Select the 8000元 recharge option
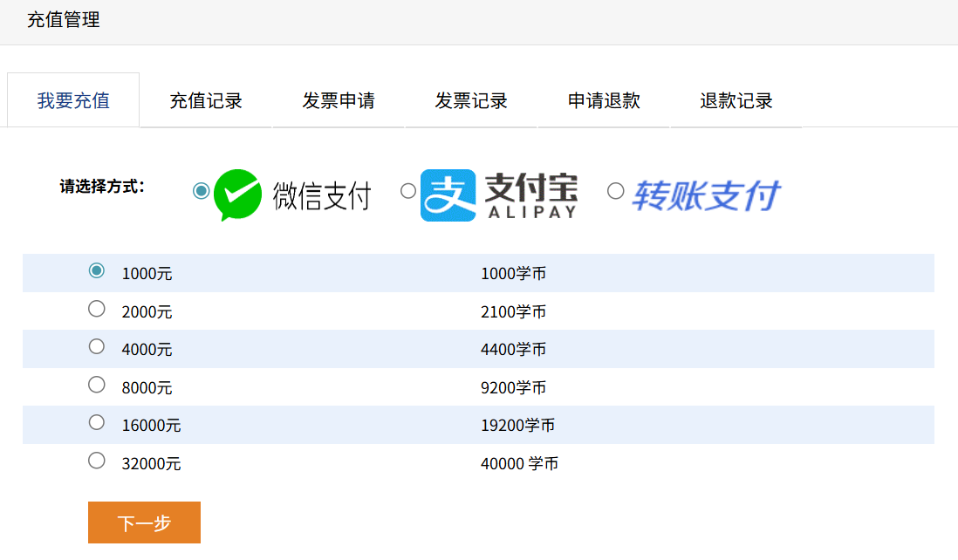The width and height of the screenshot is (958, 560). pos(97,385)
